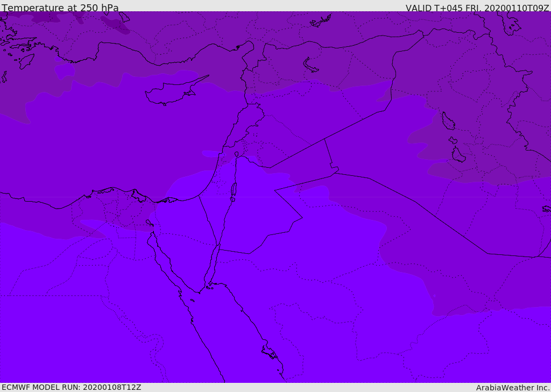Click the Dead Sea outline on map
The width and height of the screenshot is (551, 392).
pos(233,191)
